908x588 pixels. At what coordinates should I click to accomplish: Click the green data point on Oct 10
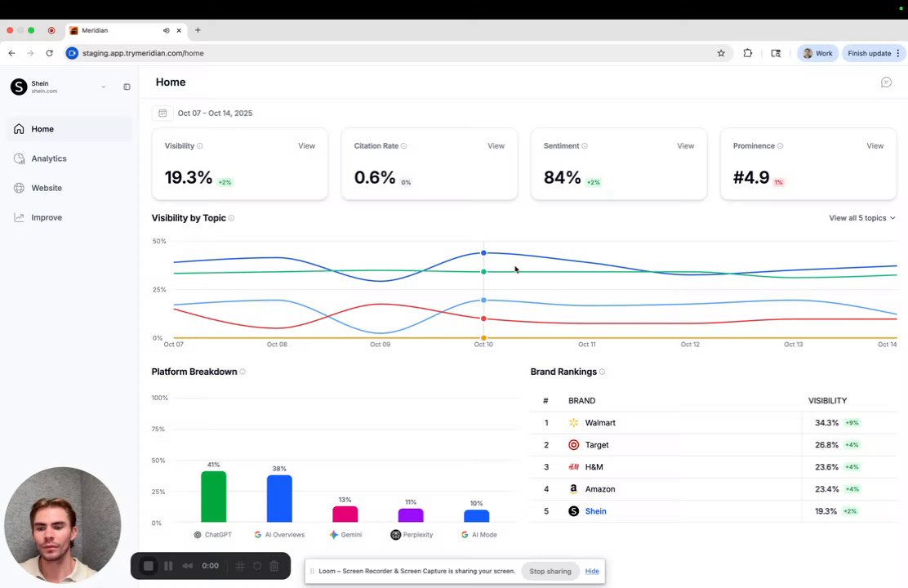483,272
